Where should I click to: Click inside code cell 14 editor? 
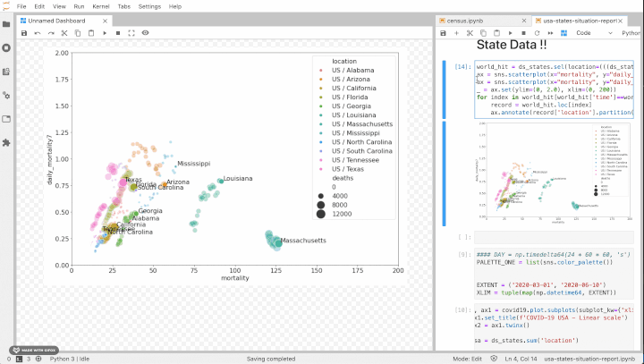554,89
